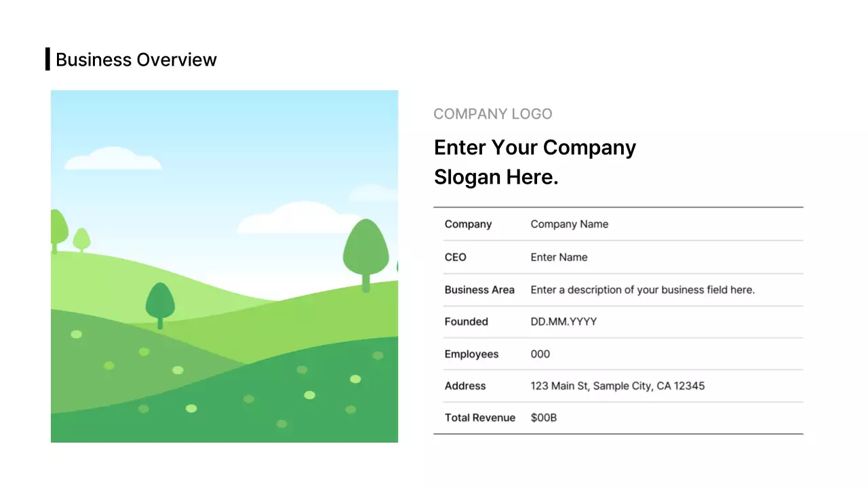868x488 pixels.
Task: Click the Total Revenue label
Action: [479, 418]
